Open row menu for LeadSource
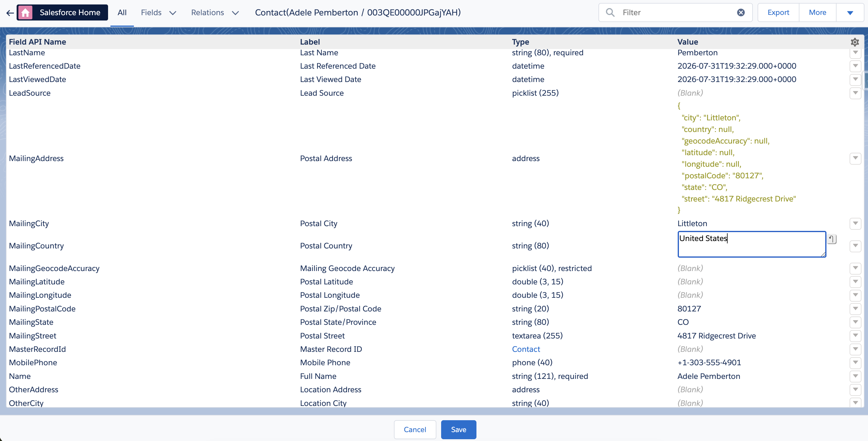The height and width of the screenshot is (441, 868). click(855, 93)
